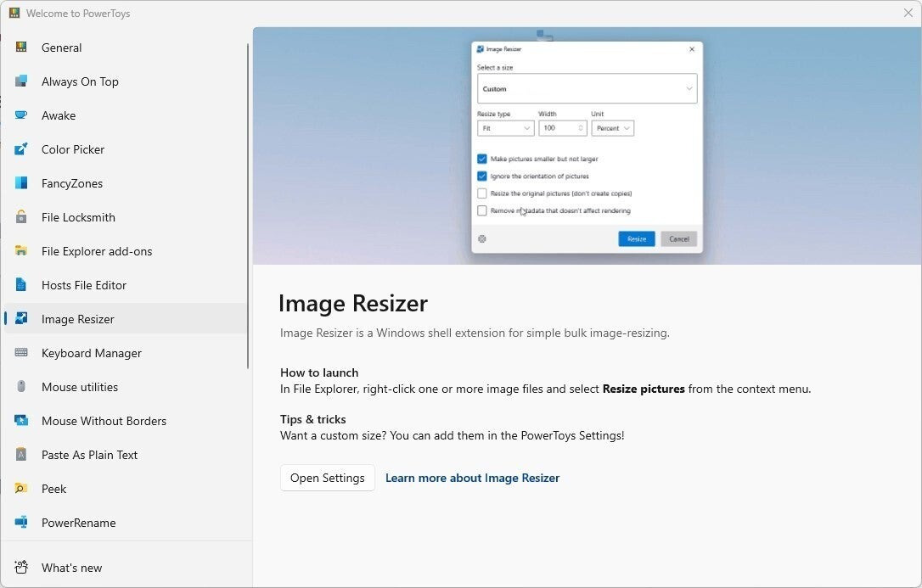Click the 'Windows shell extension' description line
922x588 pixels.
coord(475,333)
